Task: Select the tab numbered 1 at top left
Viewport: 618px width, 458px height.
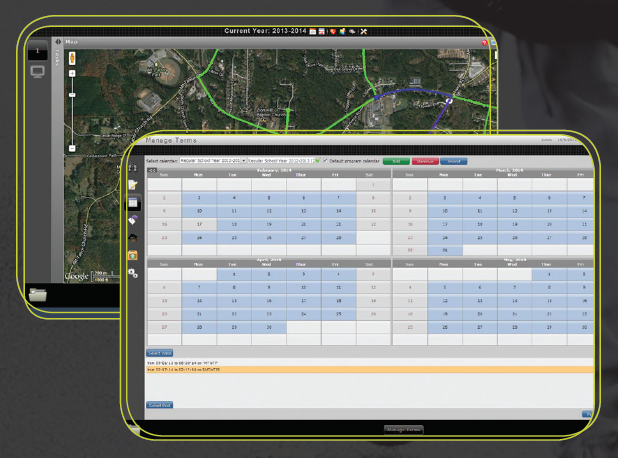Action: (x=37, y=48)
